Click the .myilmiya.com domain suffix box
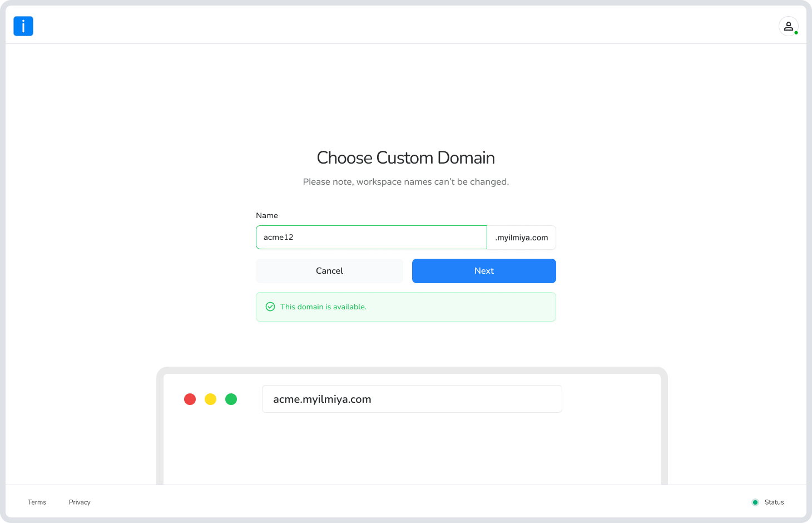The height and width of the screenshot is (523, 812). coord(522,238)
